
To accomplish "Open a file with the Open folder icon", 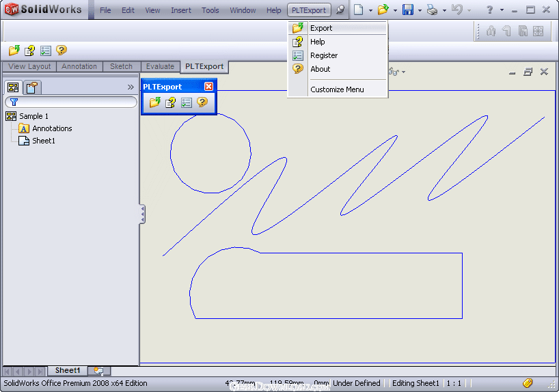I will click(x=383, y=10).
